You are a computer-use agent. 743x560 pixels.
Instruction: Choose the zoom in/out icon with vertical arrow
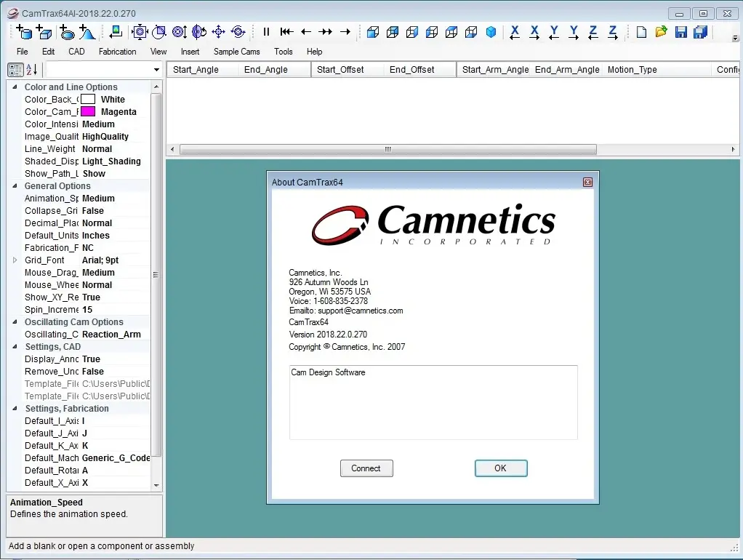[x=179, y=32]
